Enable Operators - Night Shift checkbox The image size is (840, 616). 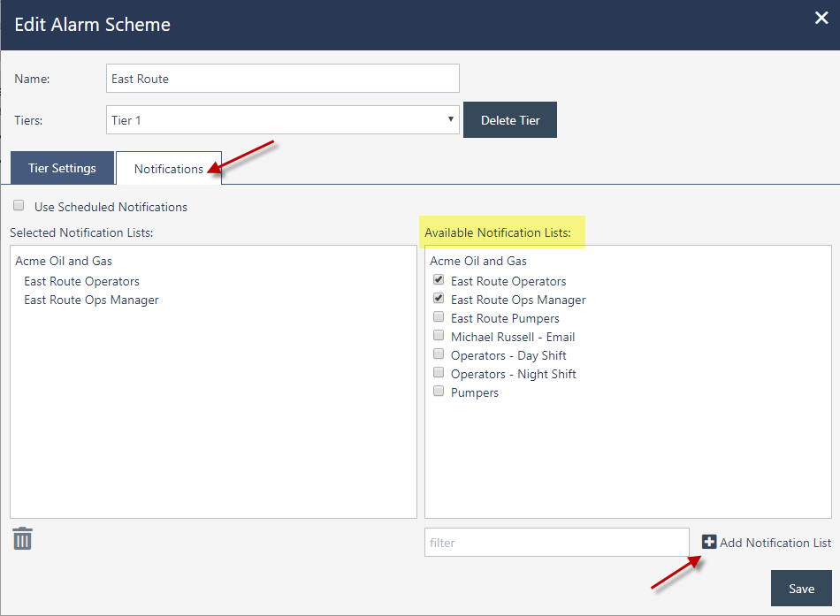(x=439, y=372)
